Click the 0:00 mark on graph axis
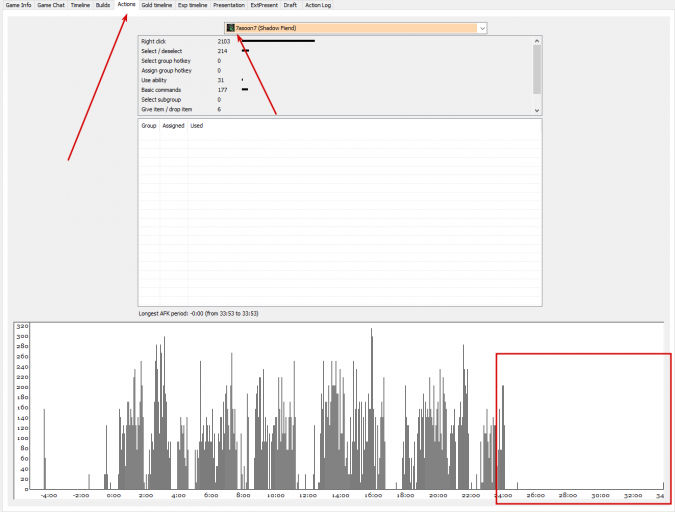The image size is (675, 512). [114, 496]
